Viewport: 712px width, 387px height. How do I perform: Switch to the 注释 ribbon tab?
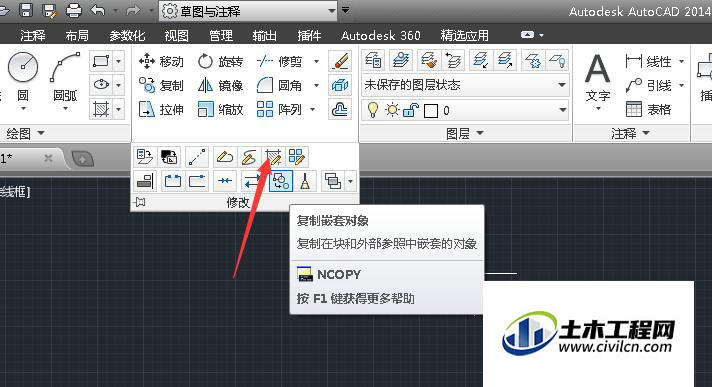tap(33, 35)
